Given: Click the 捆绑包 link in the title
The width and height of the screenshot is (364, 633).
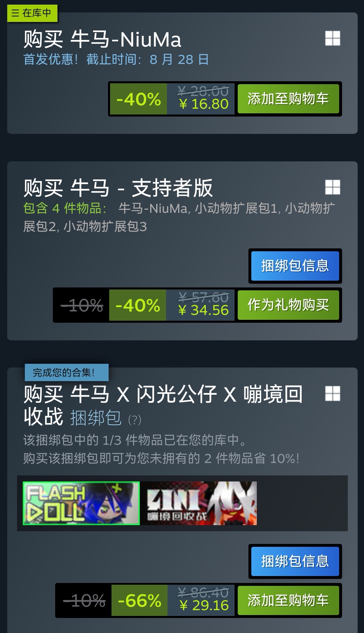Looking at the screenshot, I should click(96, 418).
